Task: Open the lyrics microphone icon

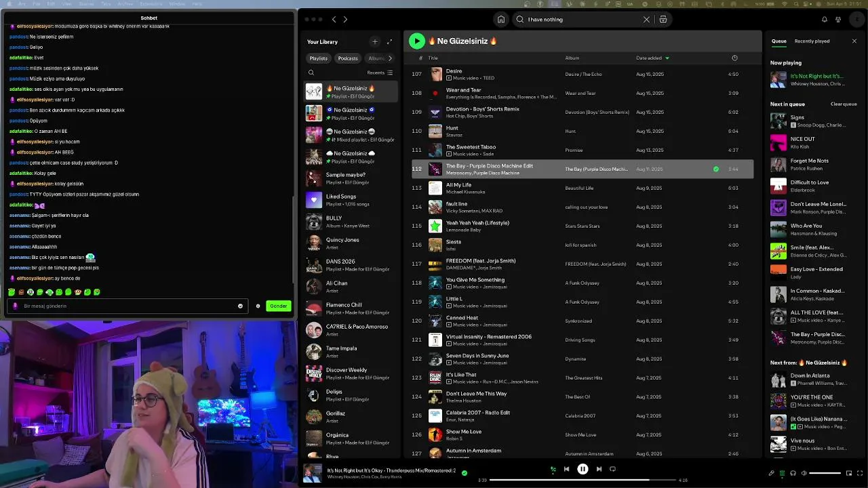Action: pos(771,473)
